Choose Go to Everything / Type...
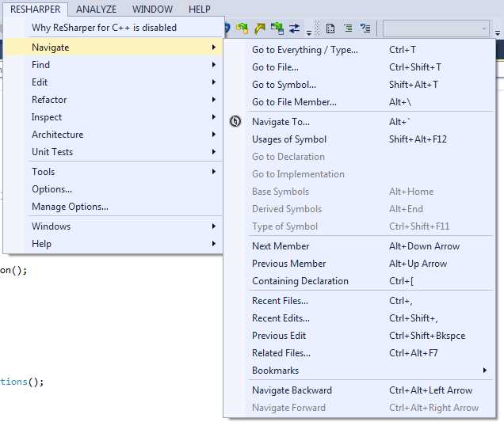Screen dimensions: 504x426 360,50
